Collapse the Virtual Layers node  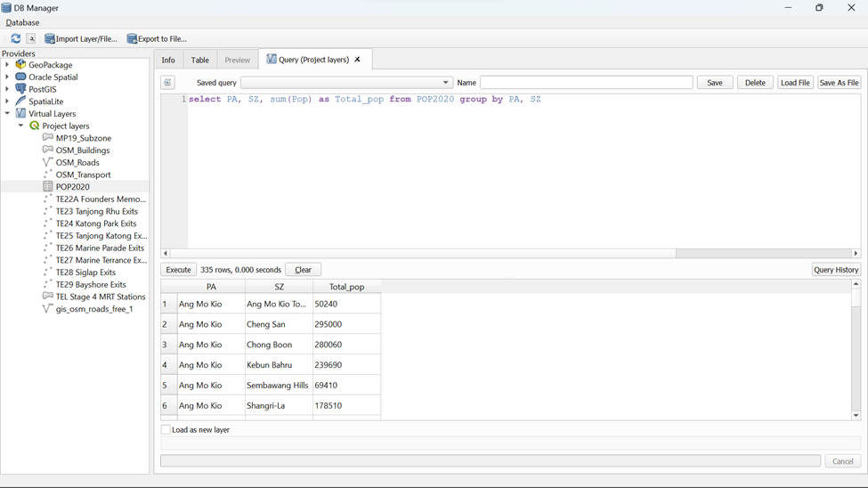point(7,114)
